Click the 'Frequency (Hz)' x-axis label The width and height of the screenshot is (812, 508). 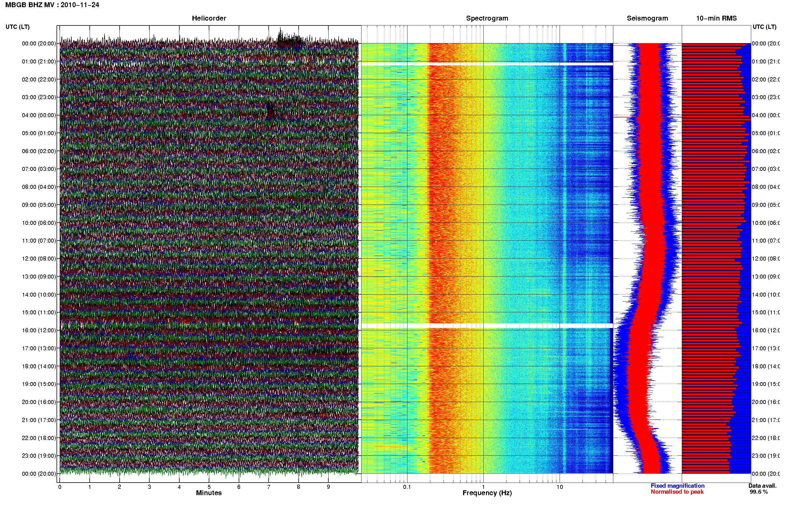(x=487, y=493)
